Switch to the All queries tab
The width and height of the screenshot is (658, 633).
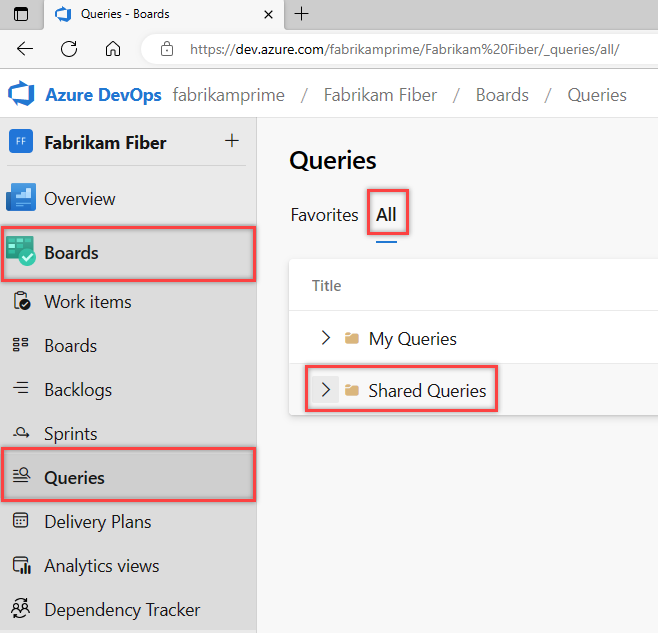[386, 215]
